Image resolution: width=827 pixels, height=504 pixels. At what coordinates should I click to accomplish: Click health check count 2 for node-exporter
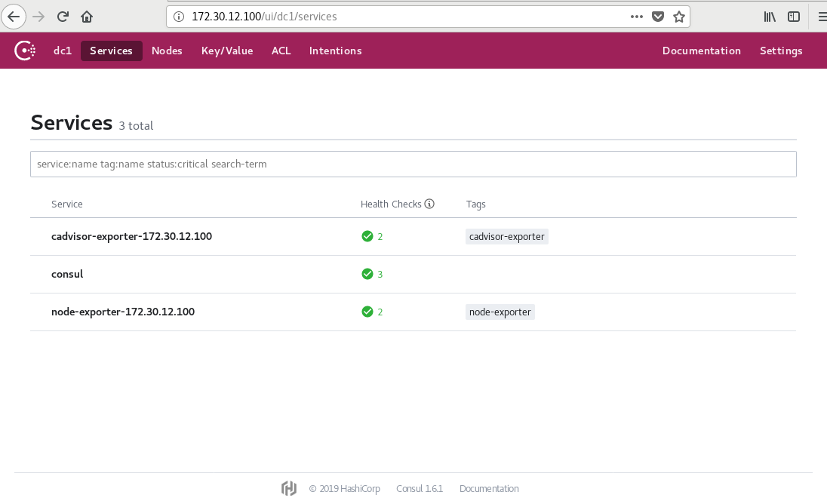pyautogui.click(x=380, y=312)
